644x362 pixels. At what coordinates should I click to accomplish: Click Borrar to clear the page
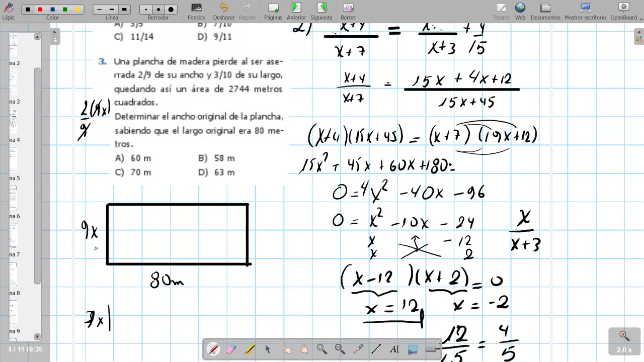pyautogui.click(x=348, y=11)
